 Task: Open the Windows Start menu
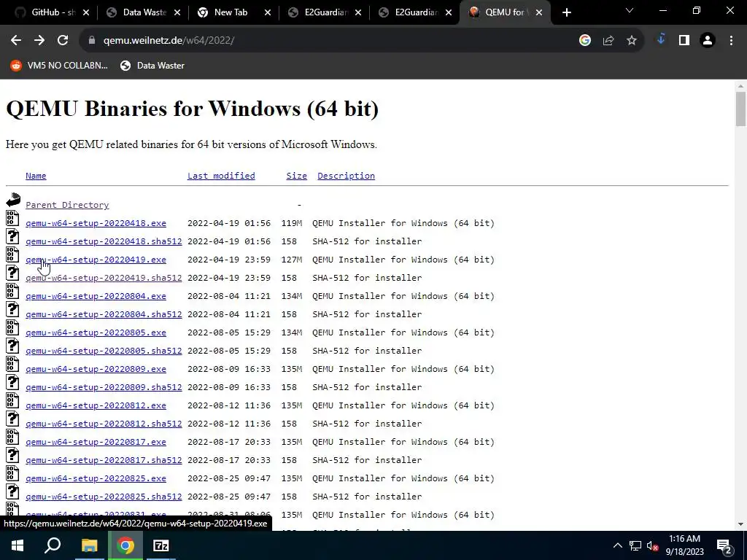[18, 545]
